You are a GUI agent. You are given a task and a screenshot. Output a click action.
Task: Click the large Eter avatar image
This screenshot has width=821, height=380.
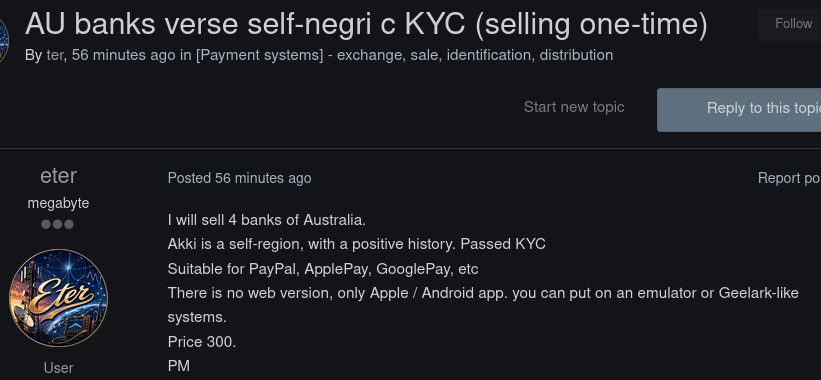pyautogui.click(x=58, y=298)
